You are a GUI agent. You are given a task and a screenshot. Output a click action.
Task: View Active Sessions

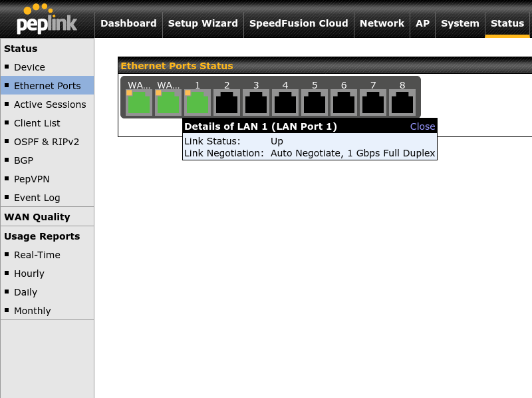50,104
